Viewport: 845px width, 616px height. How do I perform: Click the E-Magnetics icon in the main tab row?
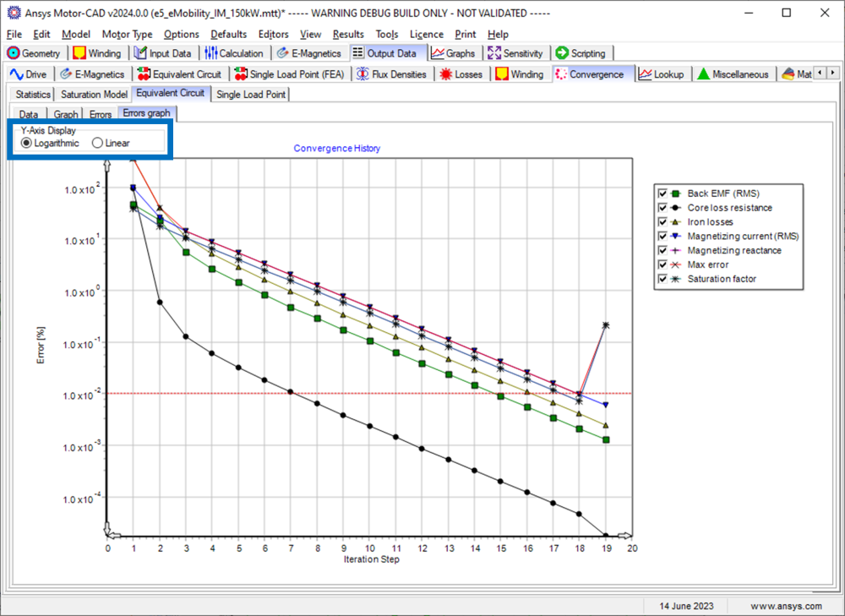(x=282, y=53)
